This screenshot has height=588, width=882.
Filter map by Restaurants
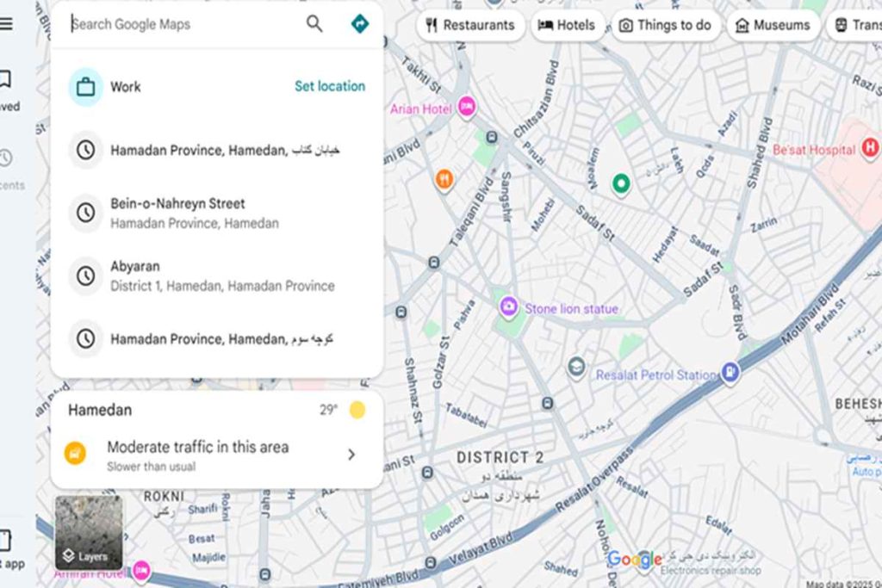(470, 25)
